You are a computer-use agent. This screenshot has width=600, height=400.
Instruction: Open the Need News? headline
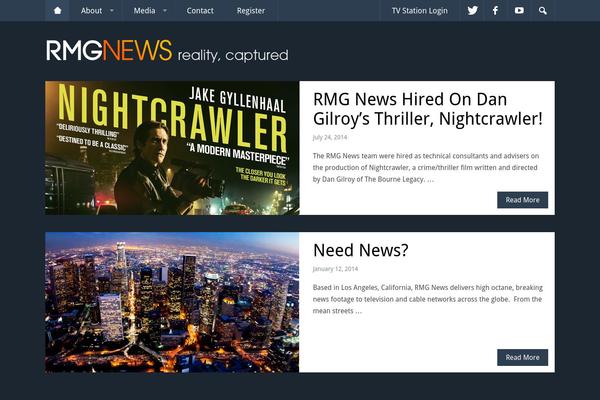(x=361, y=250)
